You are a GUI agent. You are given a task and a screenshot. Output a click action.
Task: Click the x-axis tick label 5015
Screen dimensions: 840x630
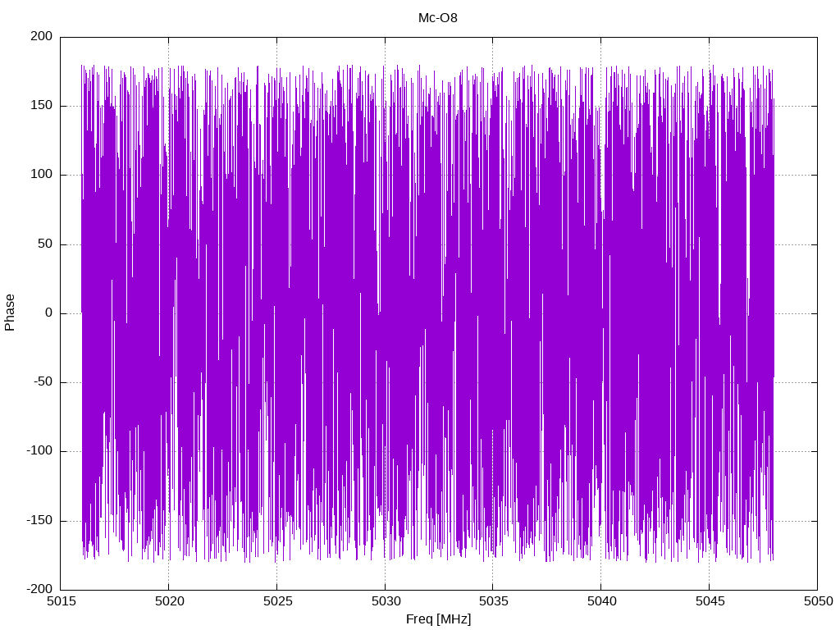point(61,601)
